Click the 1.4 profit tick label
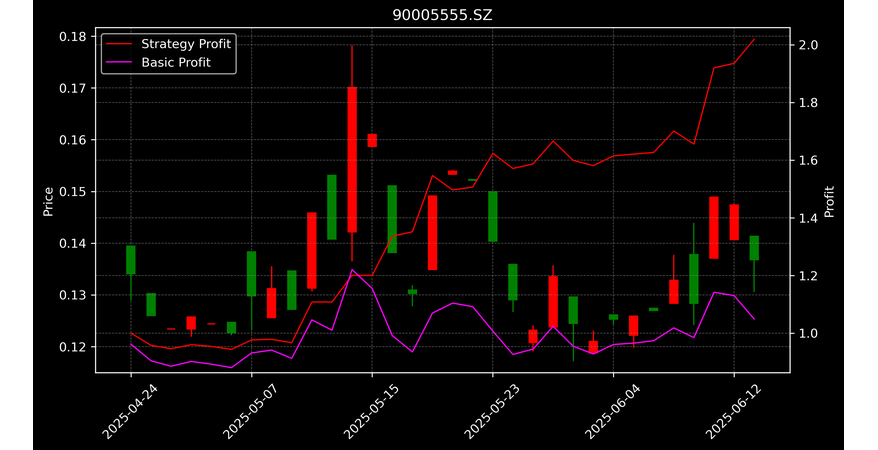The width and height of the screenshot is (878, 450). tap(809, 218)
